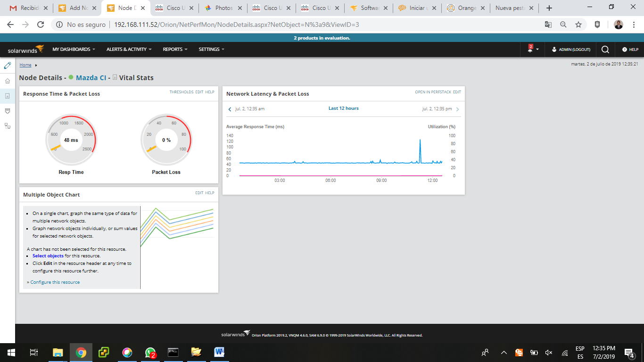Image resolution: width=644 pixels, height=362 pixels.
Task: Click the notifications bell icon
Action: click(x=530, y=49)
